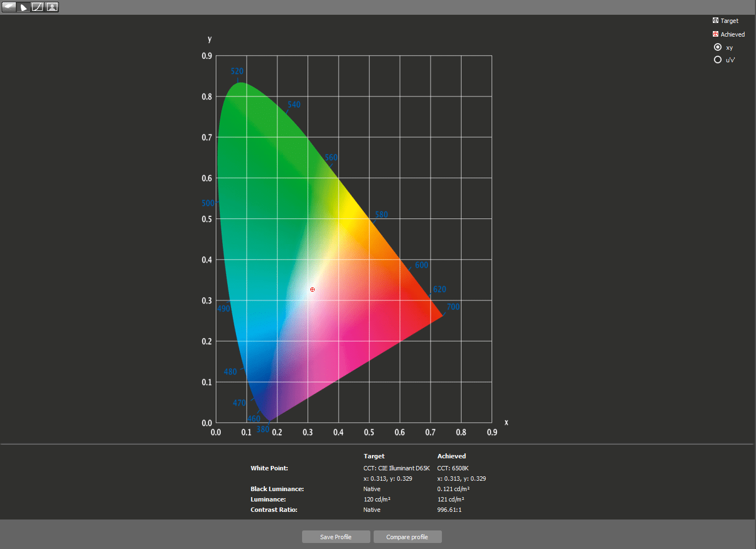Click the Save Profile button
The height and width of the screenshot is (549, 756).
pyautogui.click(x=336, y=537)
